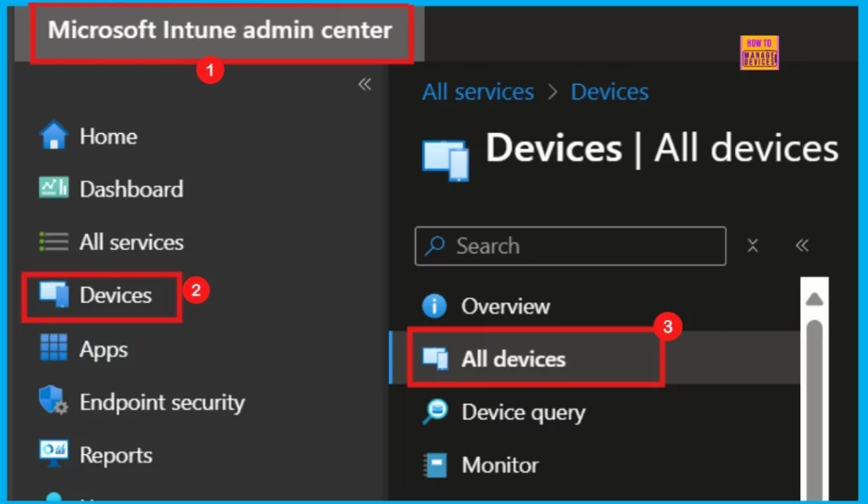Click the Apps grid icon
This screenshot has width=868, height=504.
coord(53,347)
